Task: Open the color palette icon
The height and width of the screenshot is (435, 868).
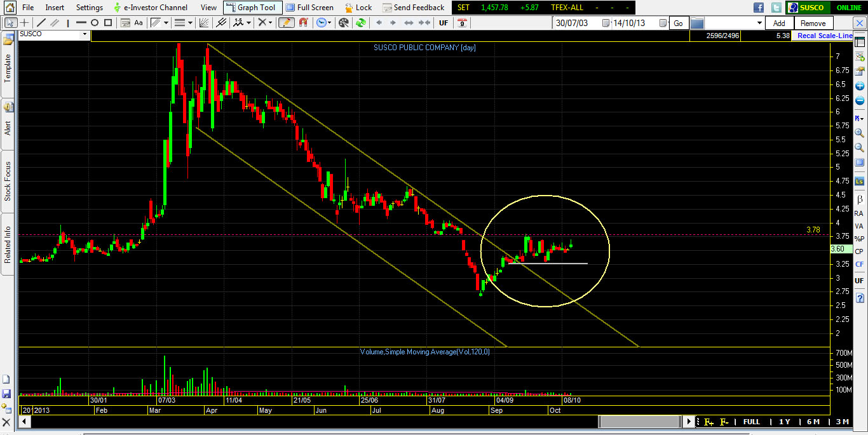Action: [x=344, y=23]
